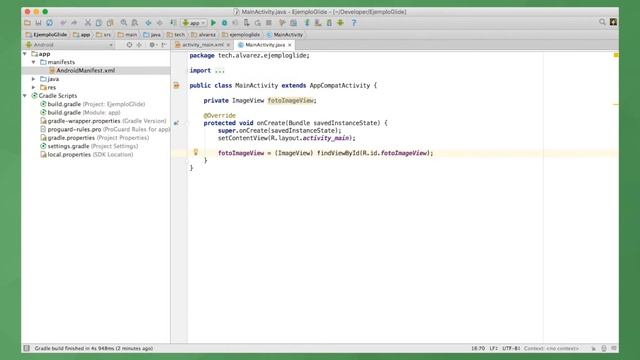
Task: Click the Cut scissors icon
Action: tap(88, 23)
